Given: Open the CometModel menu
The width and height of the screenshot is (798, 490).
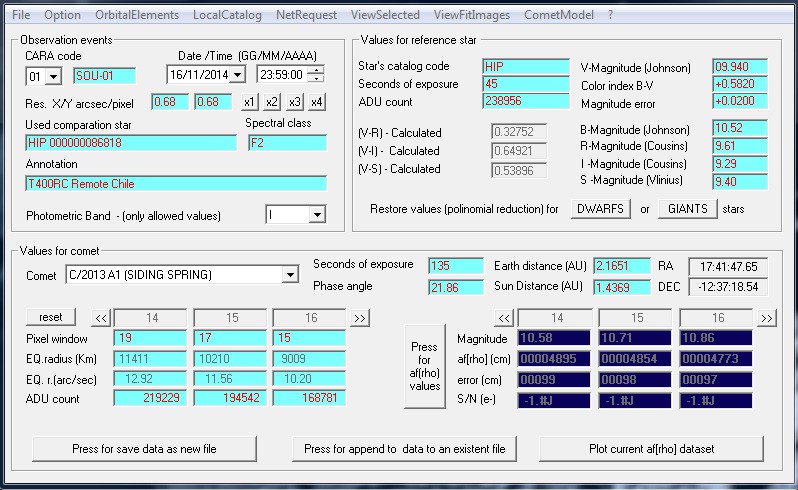Looking at the screenshot, I should 559,15.
